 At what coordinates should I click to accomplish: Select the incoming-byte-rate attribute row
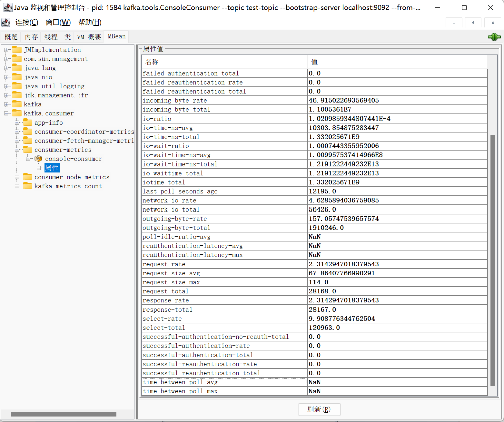coord(314,100)
